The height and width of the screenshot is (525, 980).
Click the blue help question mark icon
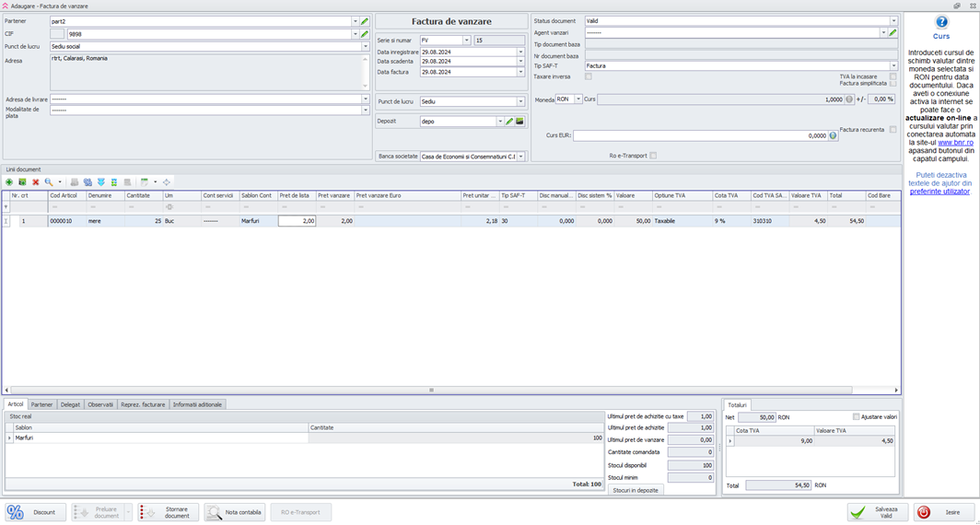(x=941, y=22)
